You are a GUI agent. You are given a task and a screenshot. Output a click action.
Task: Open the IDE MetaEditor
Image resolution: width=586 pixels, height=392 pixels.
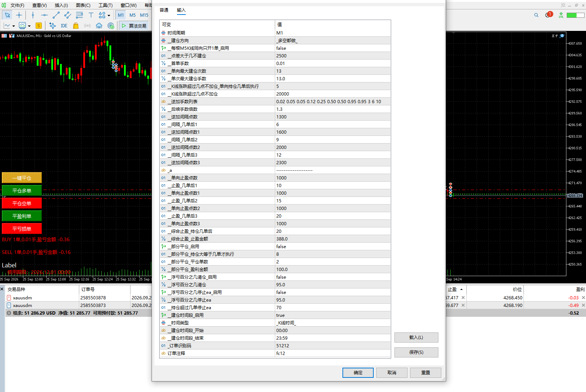point(64,25)
